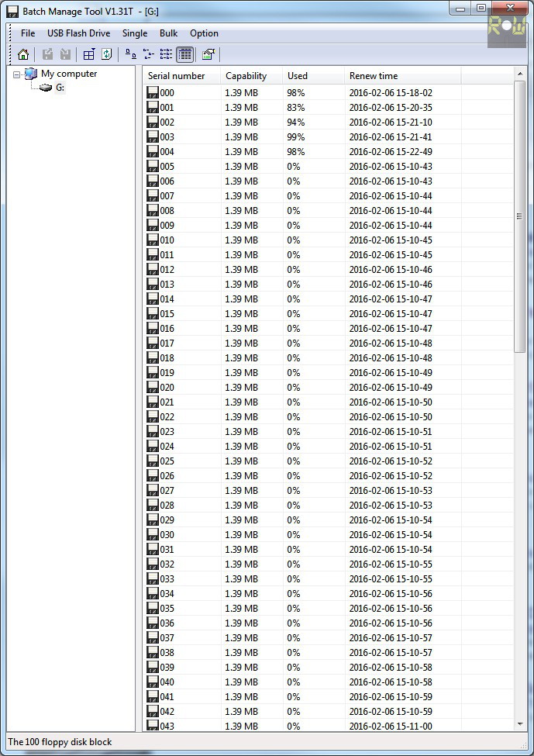Sort by Renew time column header
This screenshot has width=534, height=756.
point(403,76)
